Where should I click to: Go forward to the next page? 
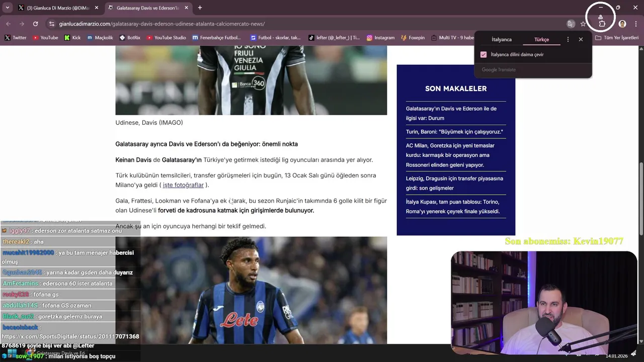22,24
